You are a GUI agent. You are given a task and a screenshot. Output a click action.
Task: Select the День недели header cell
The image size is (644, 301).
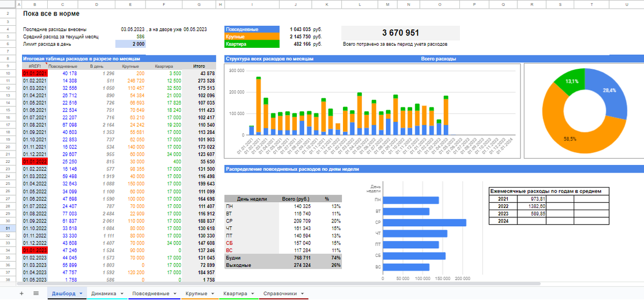[252, 198]
